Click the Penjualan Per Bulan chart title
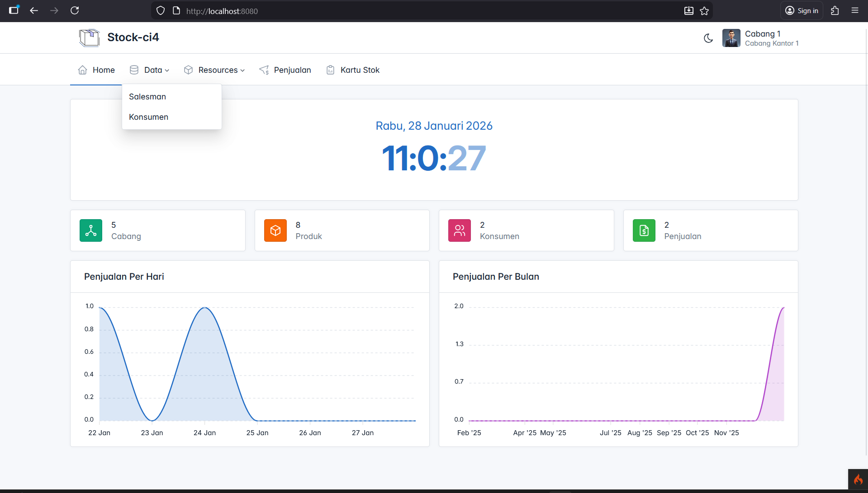 (x=496, y=277)
